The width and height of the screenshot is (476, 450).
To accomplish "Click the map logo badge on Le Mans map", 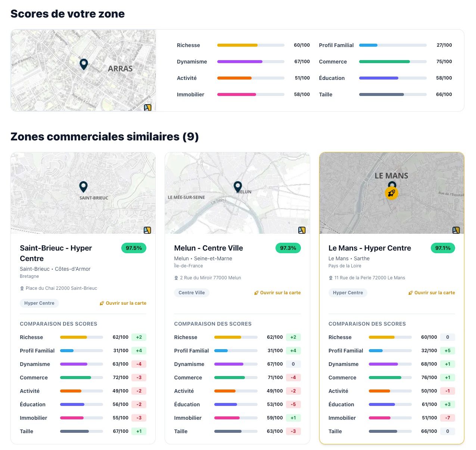I will (x=456, y=230).
